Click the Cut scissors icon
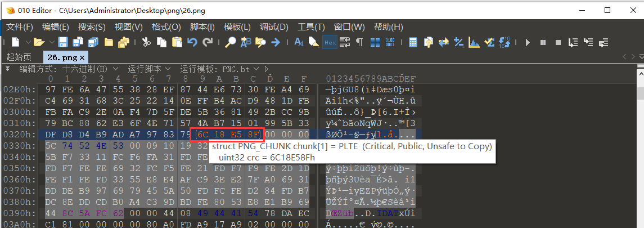 coord(146,42)
